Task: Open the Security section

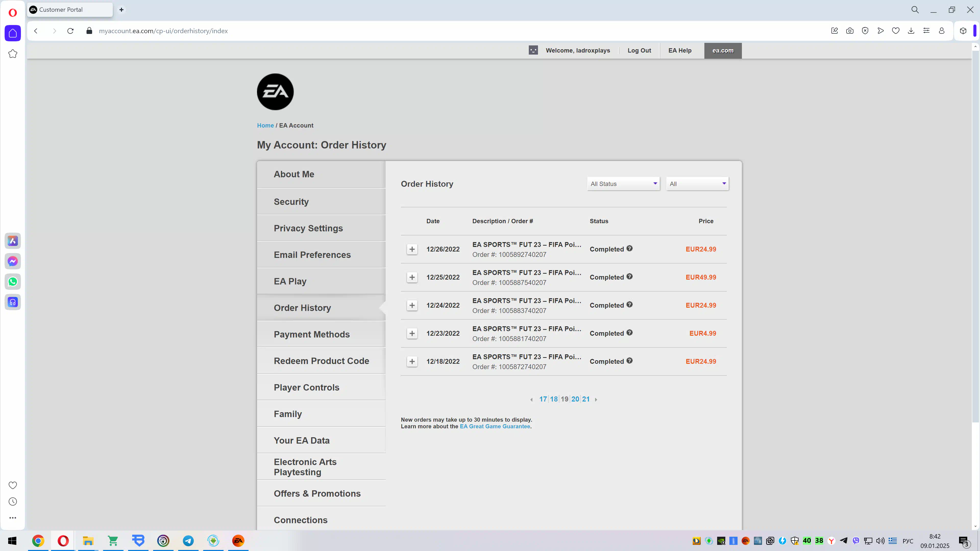Action: click(321, 202)
